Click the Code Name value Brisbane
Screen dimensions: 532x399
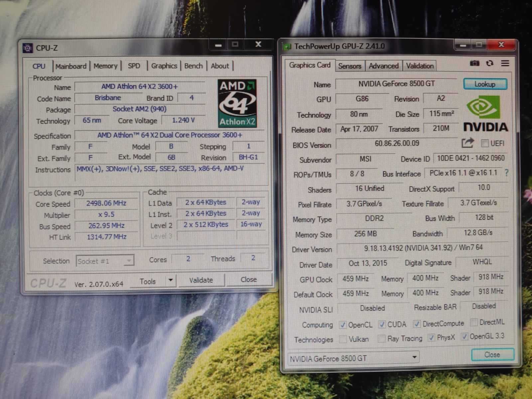pyautogui.click(x=108, y=98)
